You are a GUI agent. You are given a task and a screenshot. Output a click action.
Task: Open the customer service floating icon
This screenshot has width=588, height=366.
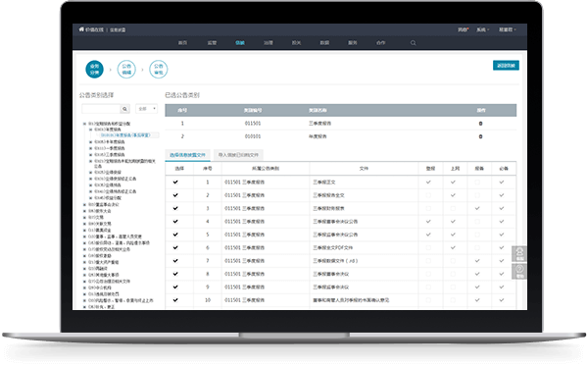(x=519, y=254)
